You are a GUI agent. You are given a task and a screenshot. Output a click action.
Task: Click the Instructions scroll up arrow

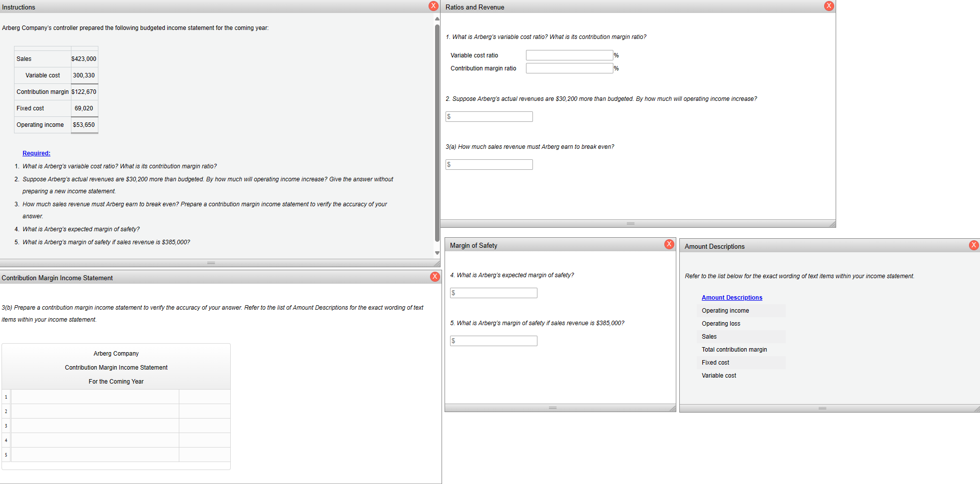coord(437,19)
